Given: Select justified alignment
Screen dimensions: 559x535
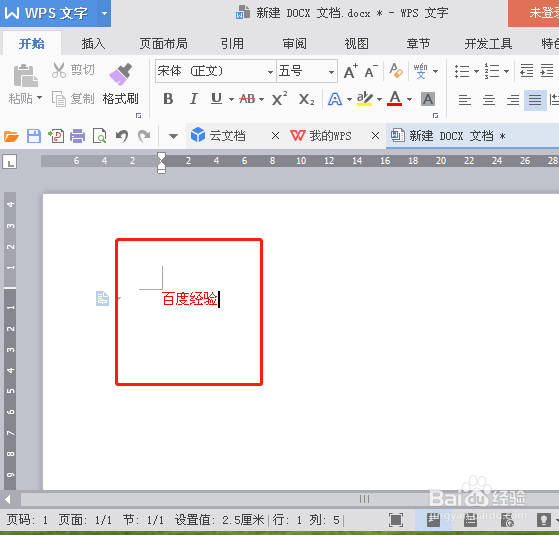Looking at the screenshot, I should (x=535, y=100).
